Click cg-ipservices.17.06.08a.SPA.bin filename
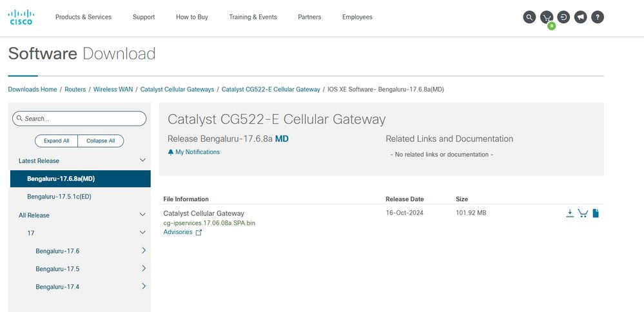The image size is (644, 312). 210,223
